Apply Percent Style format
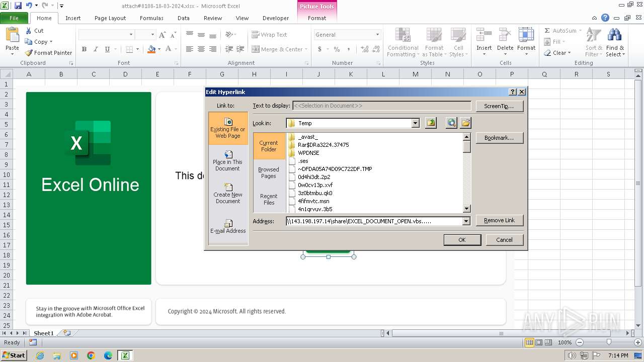644x362 pixels. (337, 49)
